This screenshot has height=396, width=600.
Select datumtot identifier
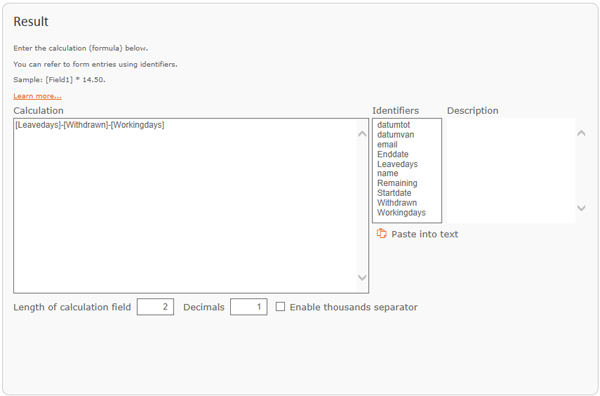pos(393,125)
